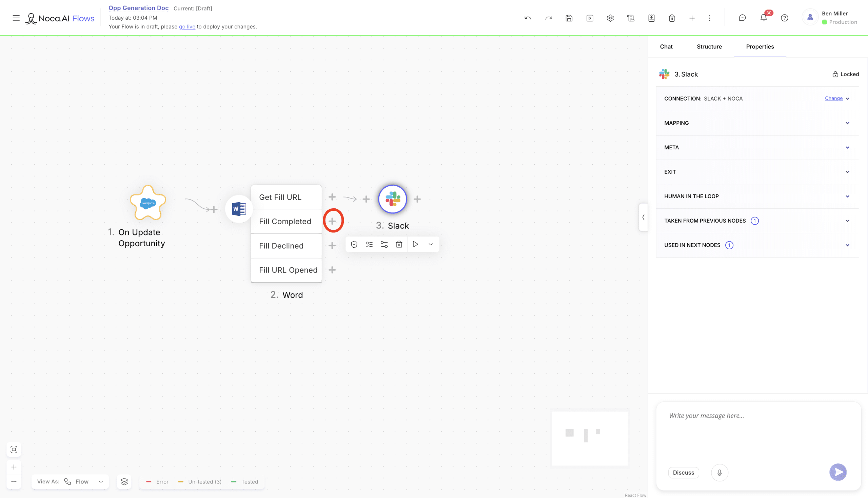Select the Salesforce trigger node
868x498 pixels.
click(148, 203)
